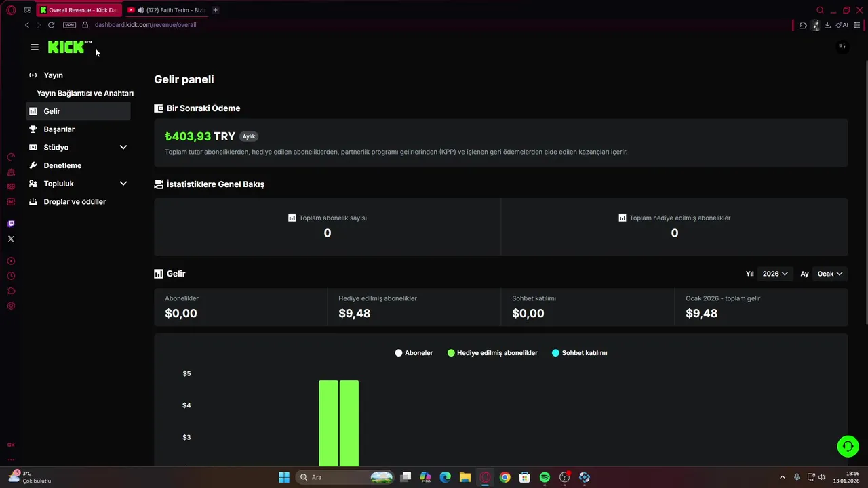
Task: Expand Stüdyo chevron
Action: tap(123, 147)
